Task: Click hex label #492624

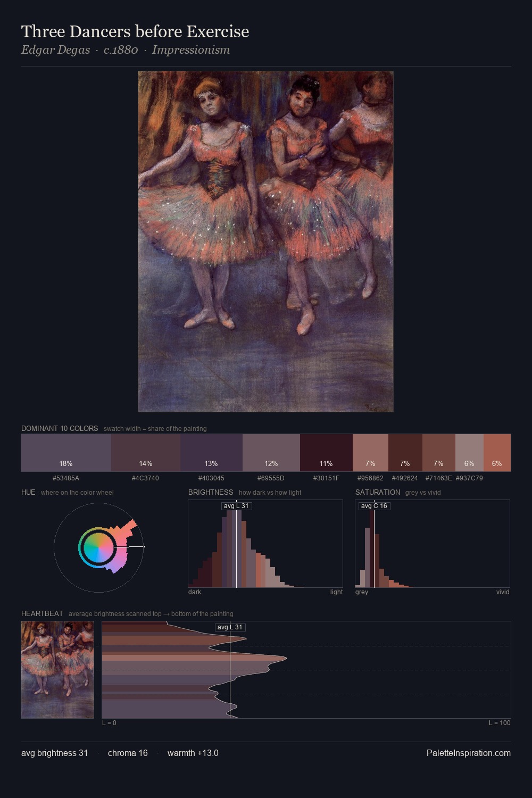Action: (405, 478)
